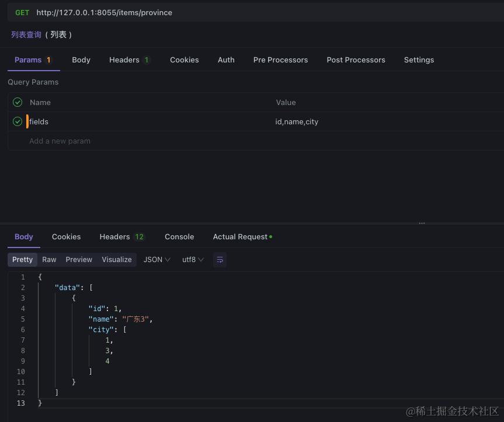Viewport: 504px width, 422px height.
Task: Select the Visualize response view
Action: click(x=116, y=260)
